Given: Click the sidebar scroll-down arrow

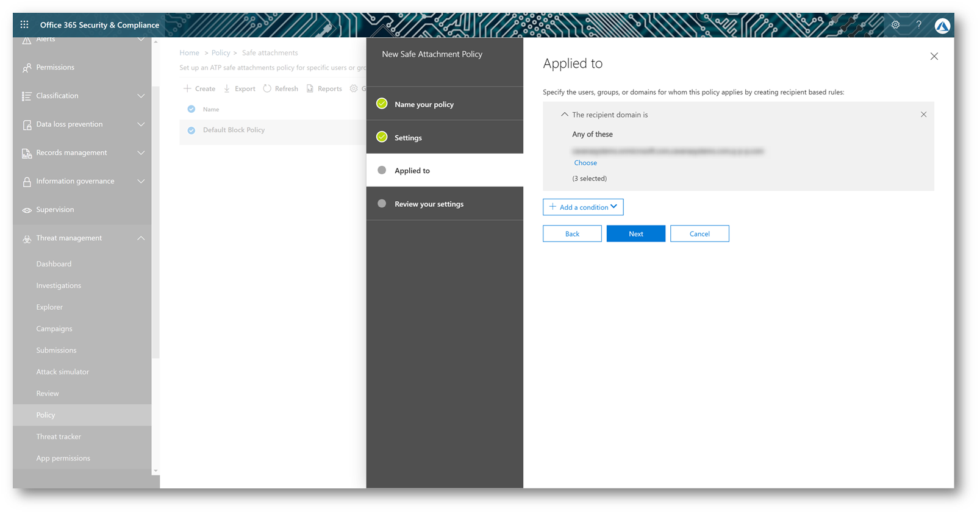Looking at the screenshot, I should pos(156,471).
